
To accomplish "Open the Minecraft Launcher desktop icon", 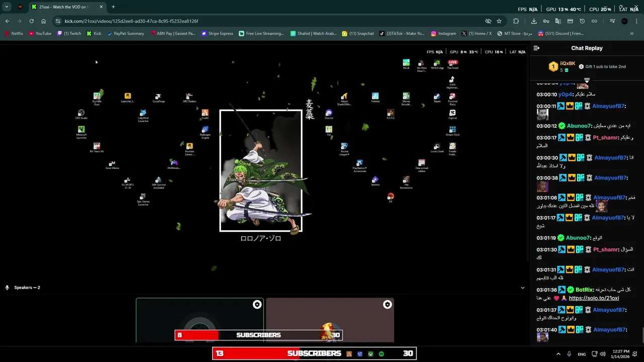I will (81, 133).
